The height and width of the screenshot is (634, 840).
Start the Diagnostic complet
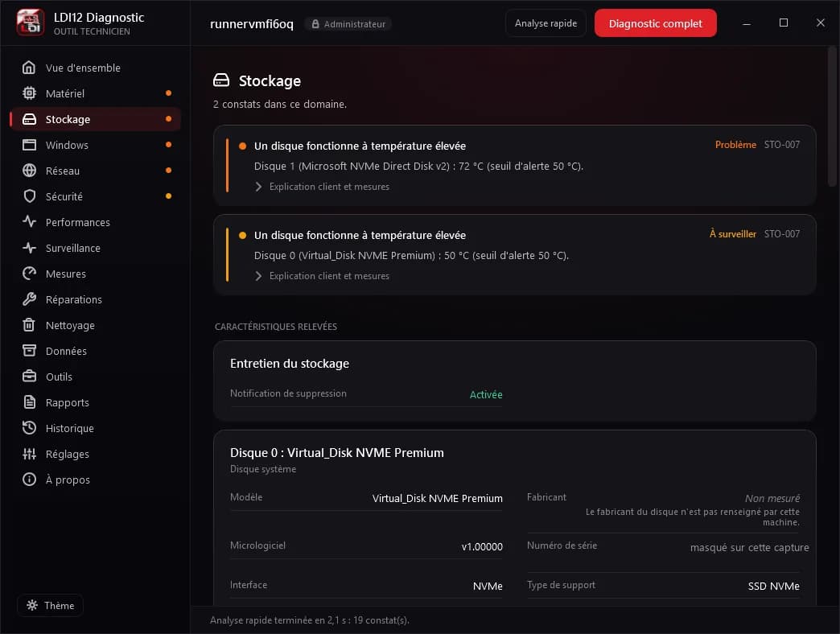(655, 23)
